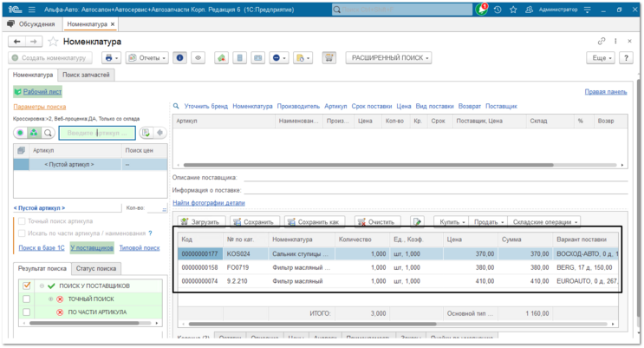Viewport: 644px width, 348px height.
Task: Open the service settings icon beside Администратор
Action: 588,10
